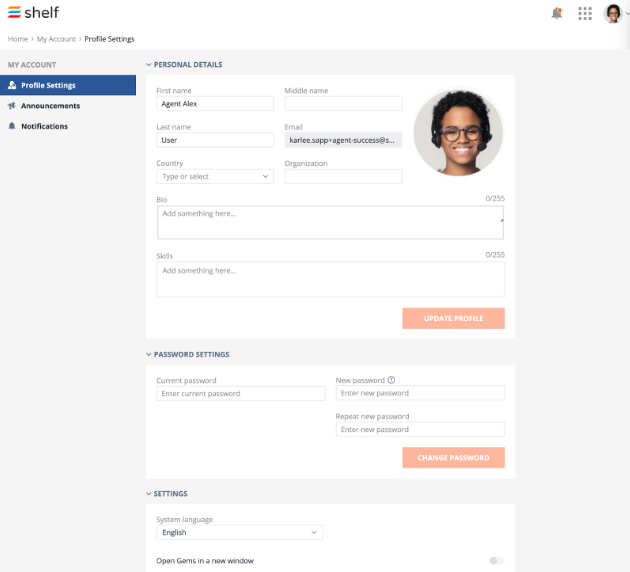Open the Country dropdown

(x=215, y=176)
